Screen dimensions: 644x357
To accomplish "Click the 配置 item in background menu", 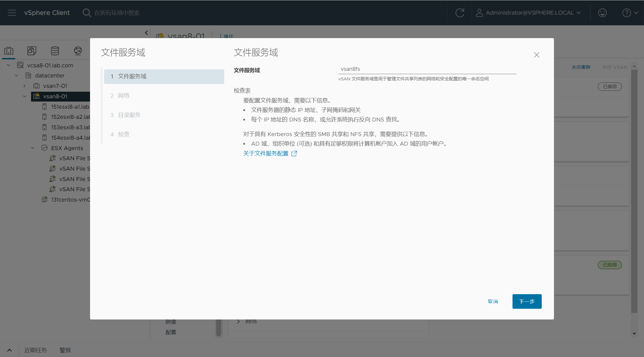I will pos(171,332).
